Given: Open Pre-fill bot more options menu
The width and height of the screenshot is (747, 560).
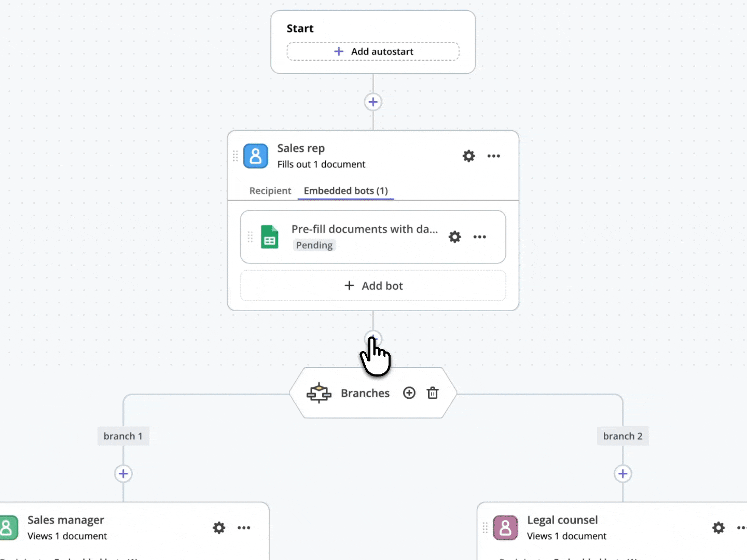Looking at the screenshot, I should click(x=479, y=237).
